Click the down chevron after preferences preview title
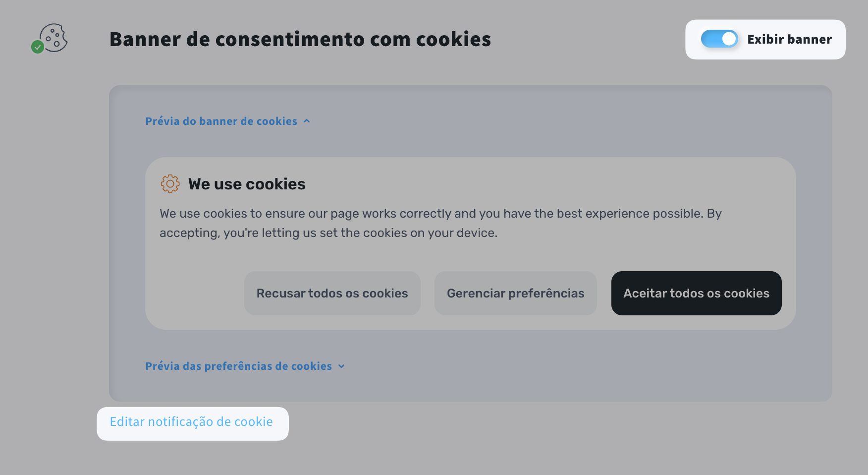The width and height of the screenshot is (868, 475). 341,366
